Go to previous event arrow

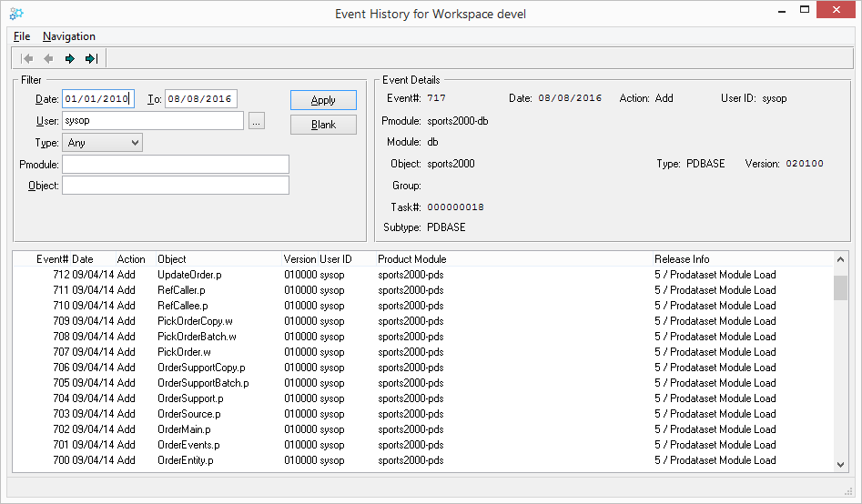pyautogui.click(x=48, y=58)
